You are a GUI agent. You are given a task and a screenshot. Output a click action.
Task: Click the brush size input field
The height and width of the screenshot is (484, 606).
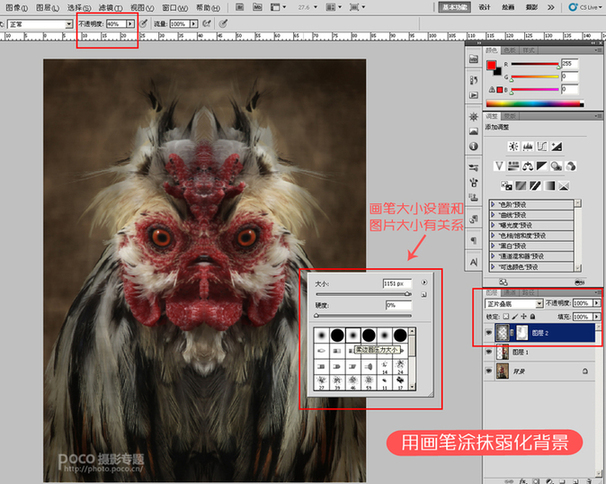(396, 285)
